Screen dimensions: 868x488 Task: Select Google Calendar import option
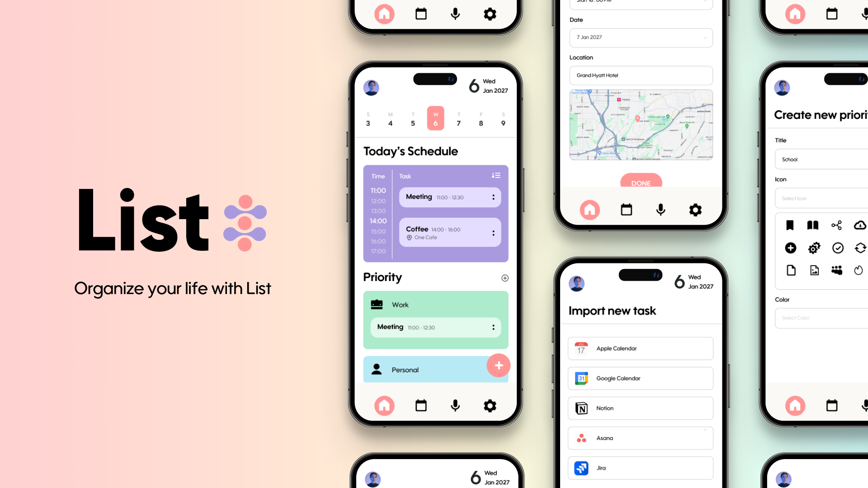coord(640,378)
